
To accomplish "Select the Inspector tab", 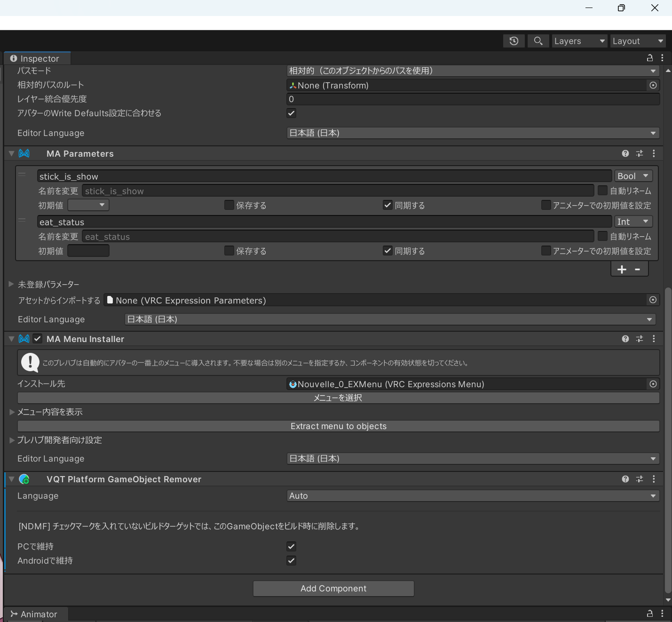I will (x=37, y=58).
